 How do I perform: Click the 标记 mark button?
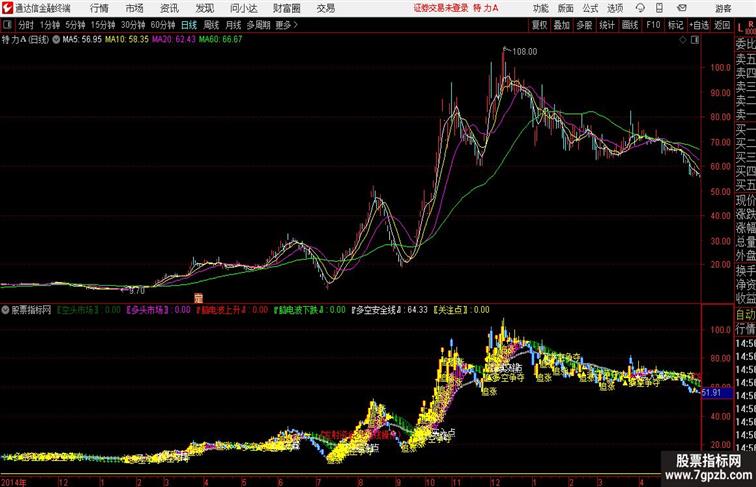675,25
